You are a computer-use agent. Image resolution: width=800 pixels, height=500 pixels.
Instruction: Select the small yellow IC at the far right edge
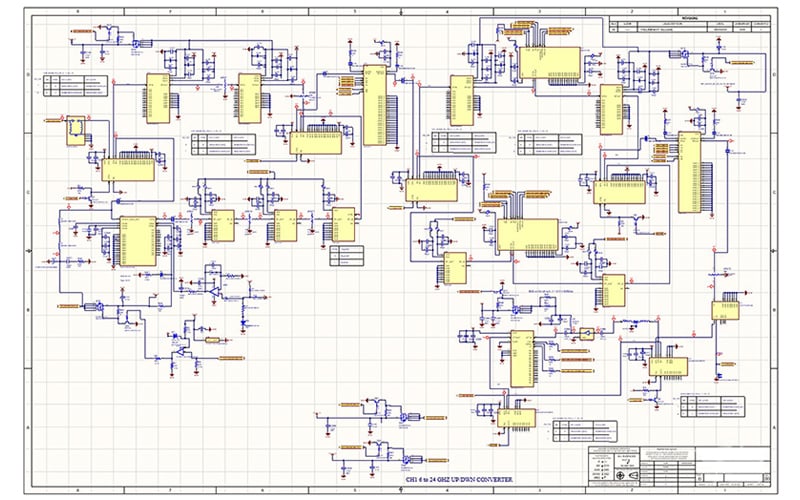click(x=725, y=311)
